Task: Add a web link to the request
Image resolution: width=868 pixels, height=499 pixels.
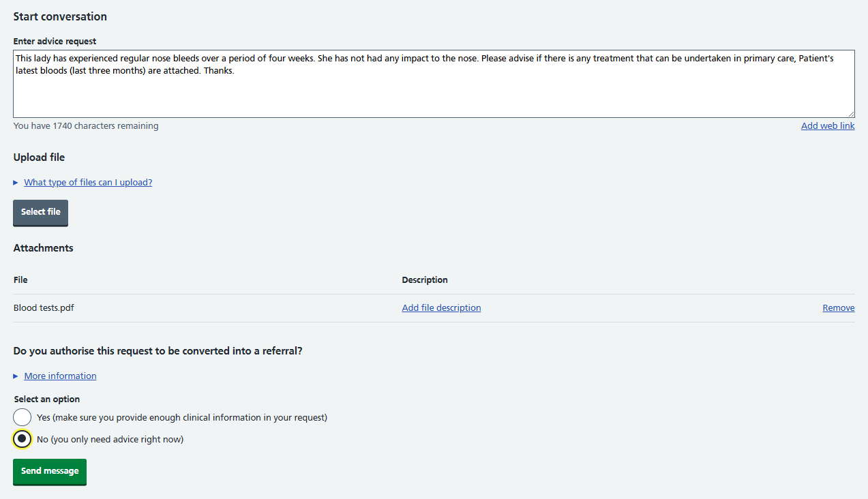Action: (828, 126)
